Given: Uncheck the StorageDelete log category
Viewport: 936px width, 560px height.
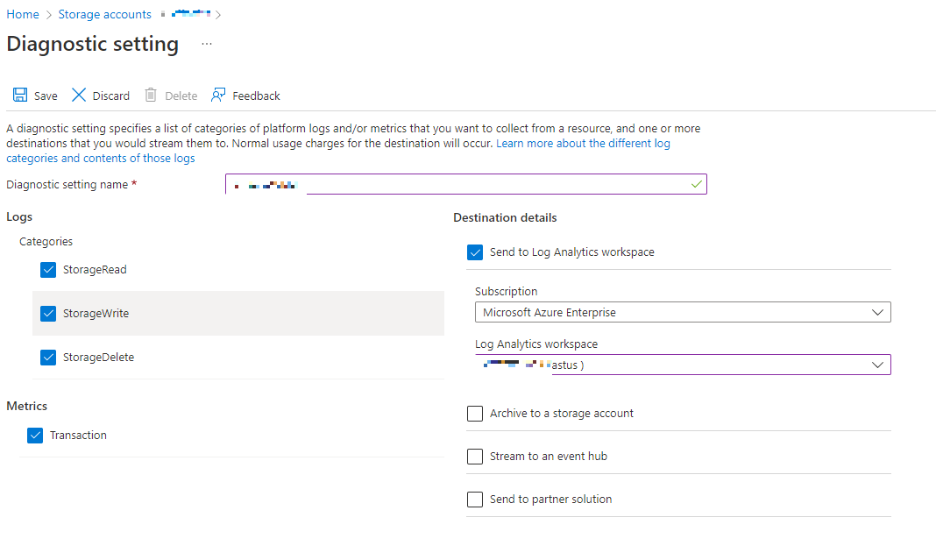Looking at the screenshot, I should pos(48,358).
